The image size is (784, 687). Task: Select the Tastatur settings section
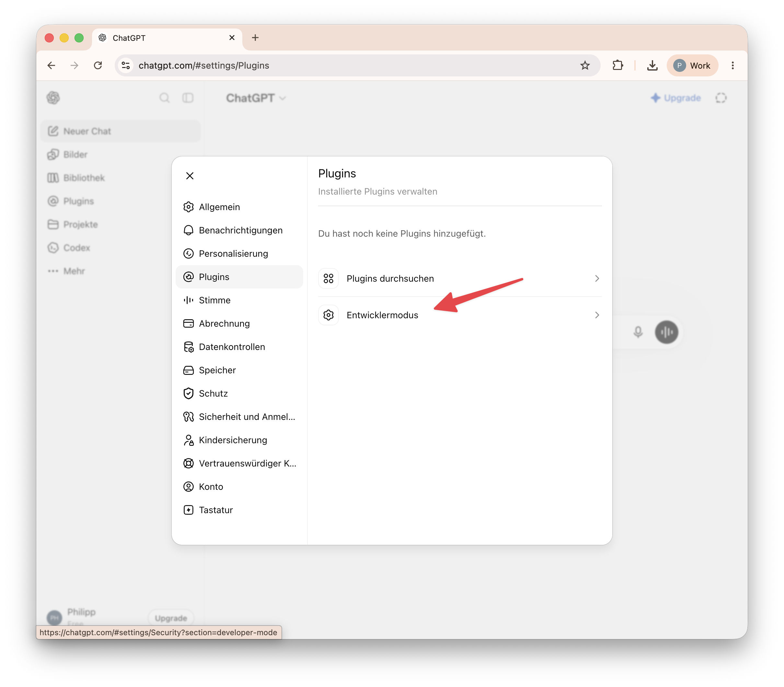[x=239, y=510]
